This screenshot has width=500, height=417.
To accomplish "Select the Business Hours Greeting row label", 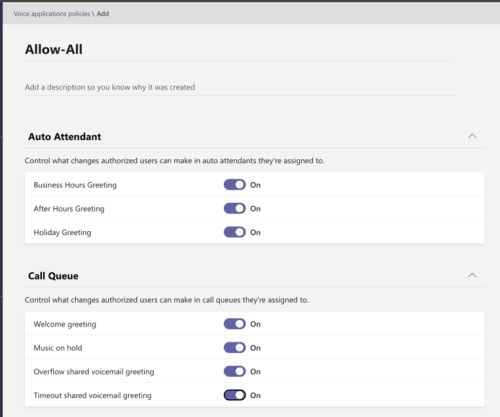I will coord(75,185).
